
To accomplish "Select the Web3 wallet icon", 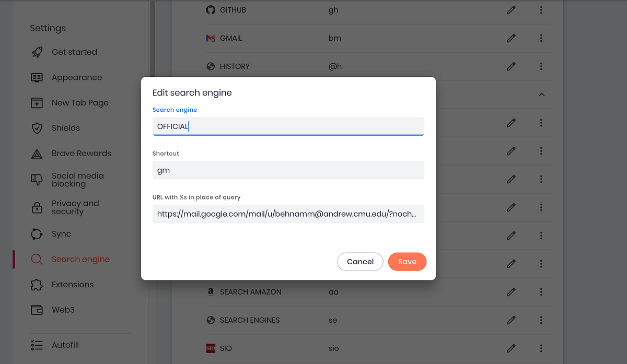I will [x=37, y=310].
